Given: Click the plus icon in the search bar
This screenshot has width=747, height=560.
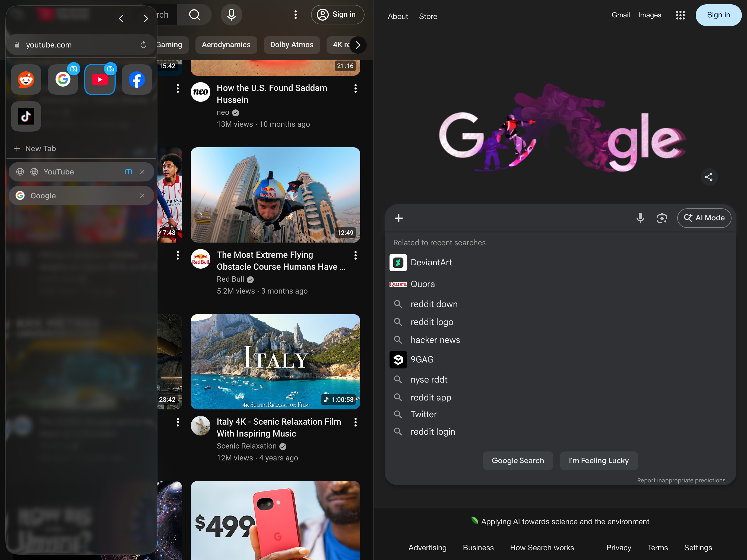Looking at the screenshot, I should (x=398, y=218).
